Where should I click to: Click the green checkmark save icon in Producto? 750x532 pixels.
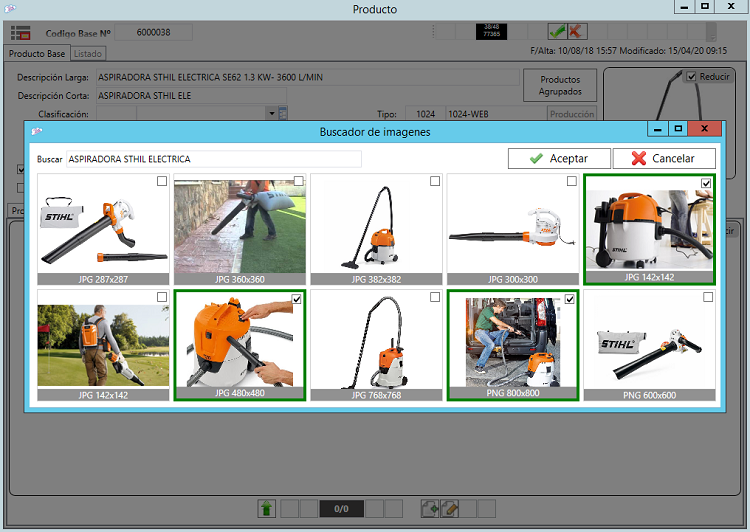pyautogui.click(x=557, y=32)
